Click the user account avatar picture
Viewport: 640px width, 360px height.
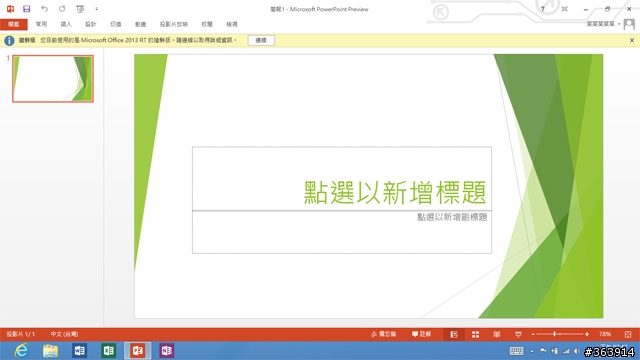pyautogui.click(x=629, y=24)
